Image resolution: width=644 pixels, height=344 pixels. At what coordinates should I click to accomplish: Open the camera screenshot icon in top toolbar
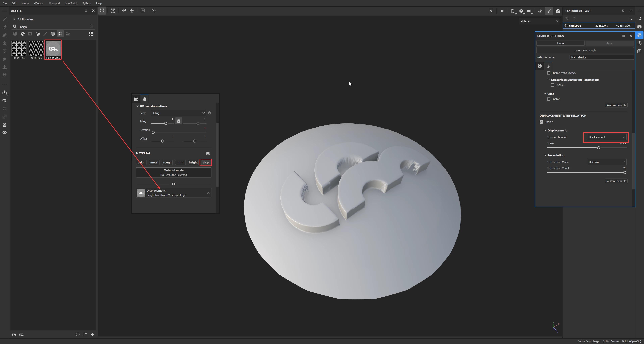[x=558, y=11]
